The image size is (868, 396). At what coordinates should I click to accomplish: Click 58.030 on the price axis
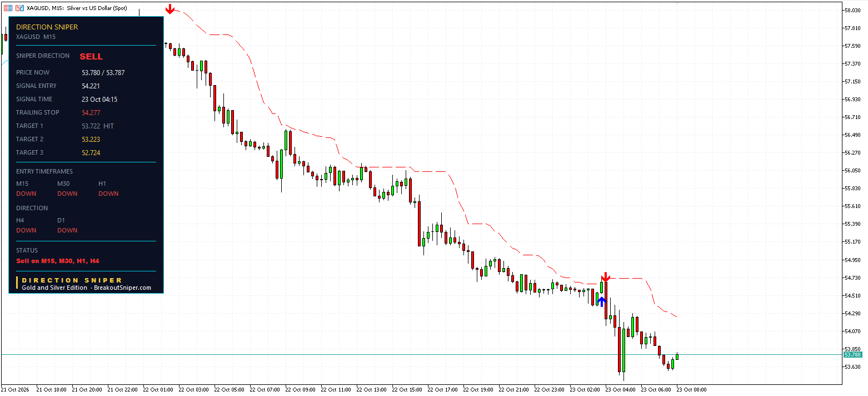click(852, 10)
